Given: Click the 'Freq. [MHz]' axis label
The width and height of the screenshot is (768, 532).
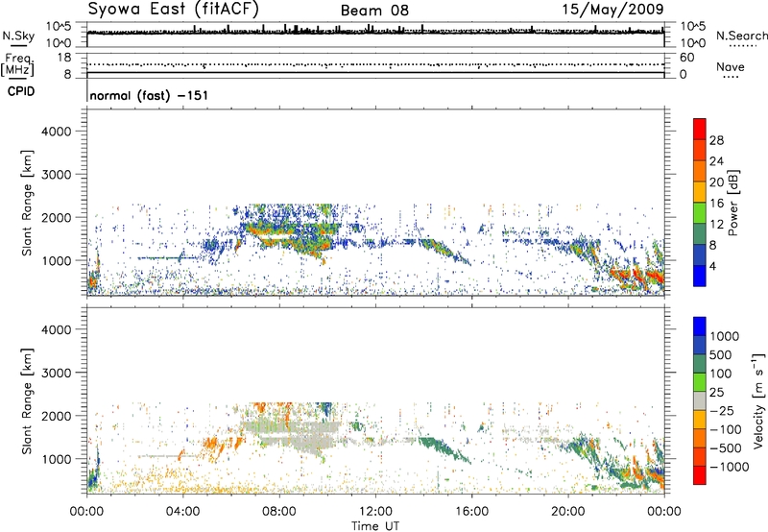Looking at the screenshot, I should (17, 65).
